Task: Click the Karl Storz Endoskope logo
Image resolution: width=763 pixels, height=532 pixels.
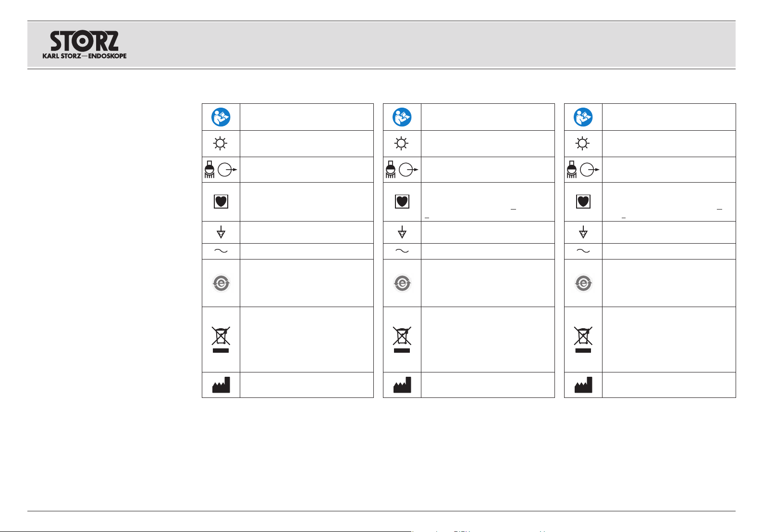Action: coord(85,45)
